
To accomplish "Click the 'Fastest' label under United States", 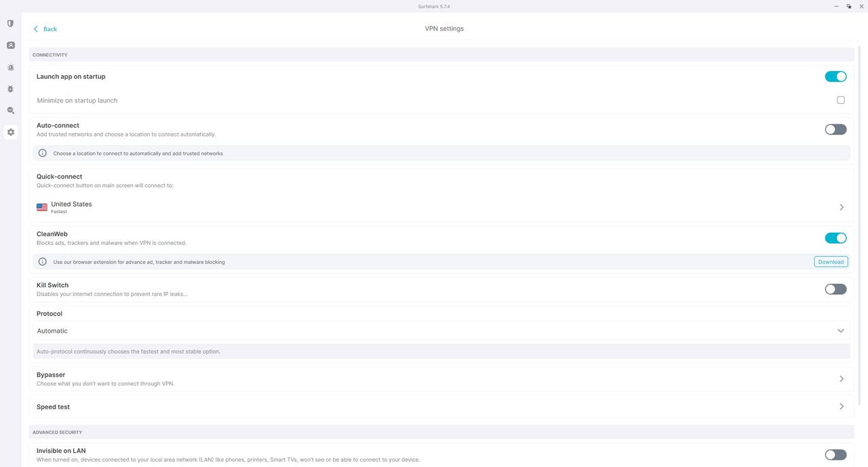I will click(x=59, y=212).
